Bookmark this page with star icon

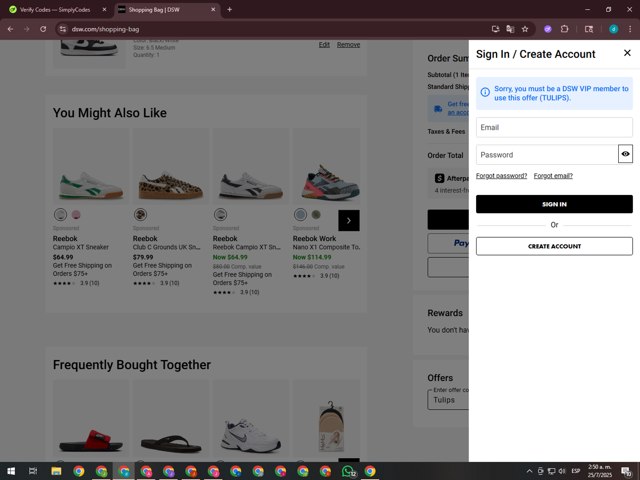pos(525,29)
